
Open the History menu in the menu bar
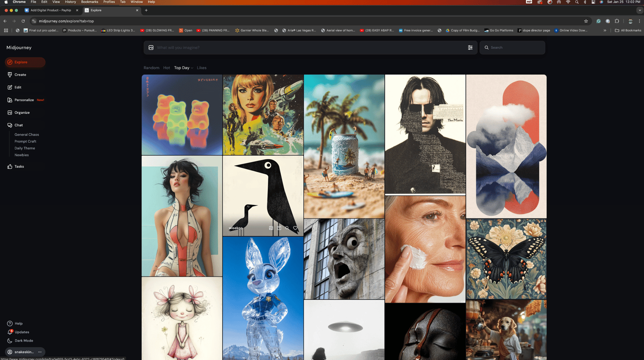(70, 2)
